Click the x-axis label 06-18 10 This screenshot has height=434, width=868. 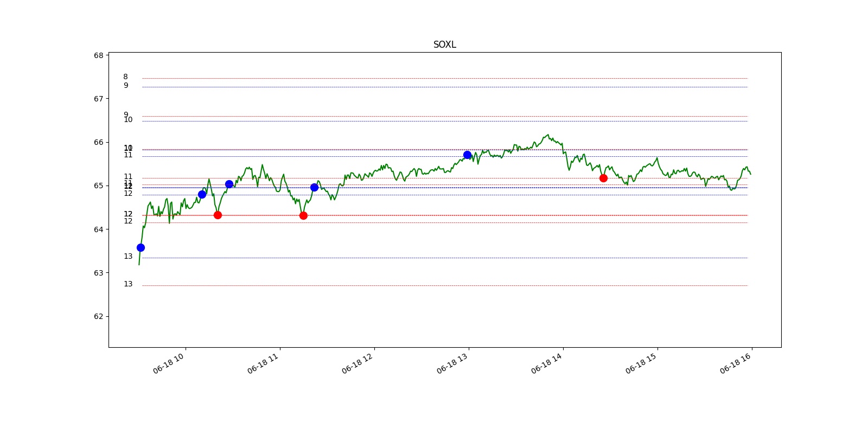(169, 363)
